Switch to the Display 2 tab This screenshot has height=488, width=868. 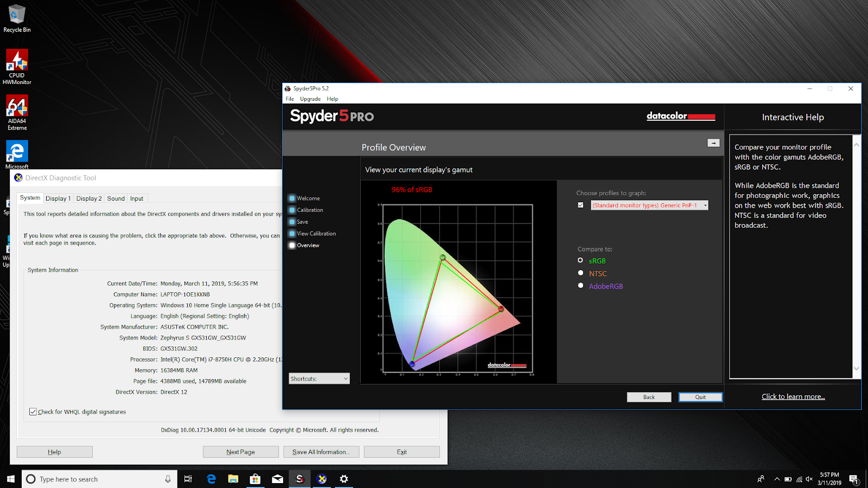click(x=89, y=198)
